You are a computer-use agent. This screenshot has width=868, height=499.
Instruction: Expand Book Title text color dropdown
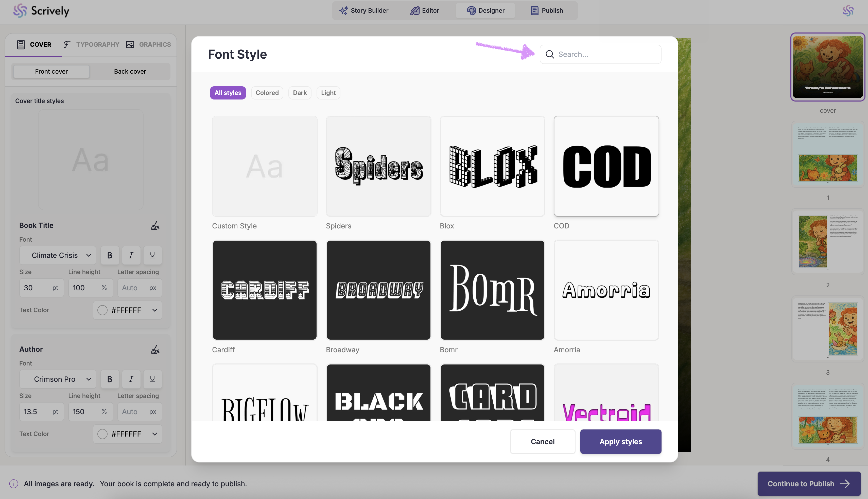coord(154,310)
